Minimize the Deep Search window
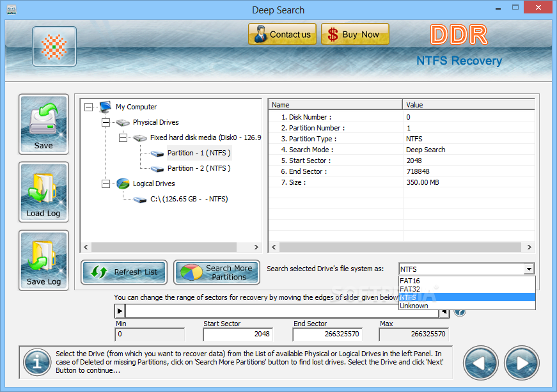Screen dimensions: 557x392 [498, 8]
